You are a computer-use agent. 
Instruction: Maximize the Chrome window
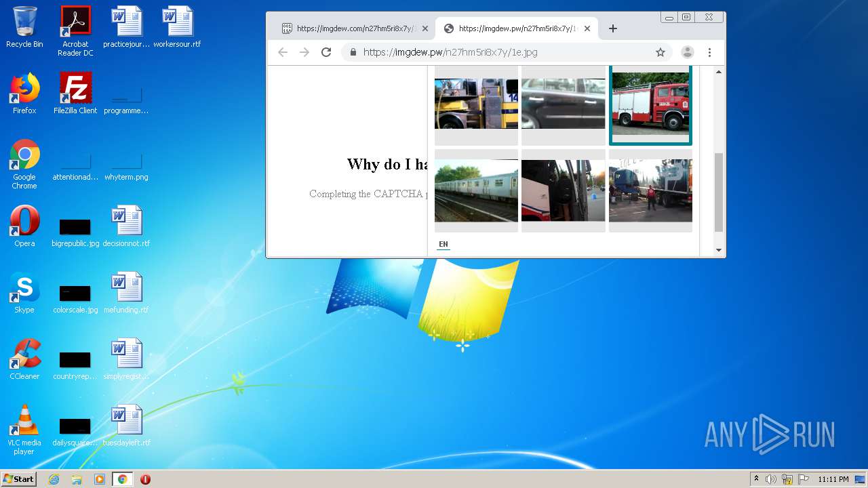point(686,18)
